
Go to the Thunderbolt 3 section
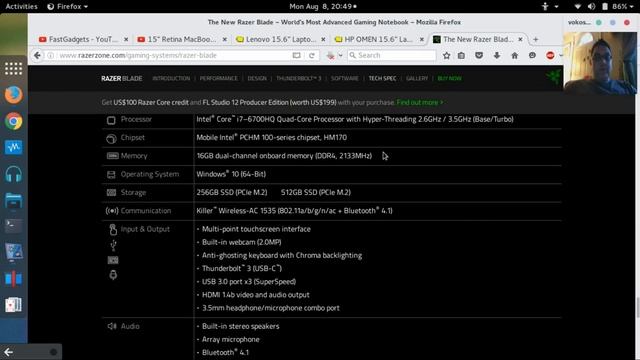(x=299, y=78)
